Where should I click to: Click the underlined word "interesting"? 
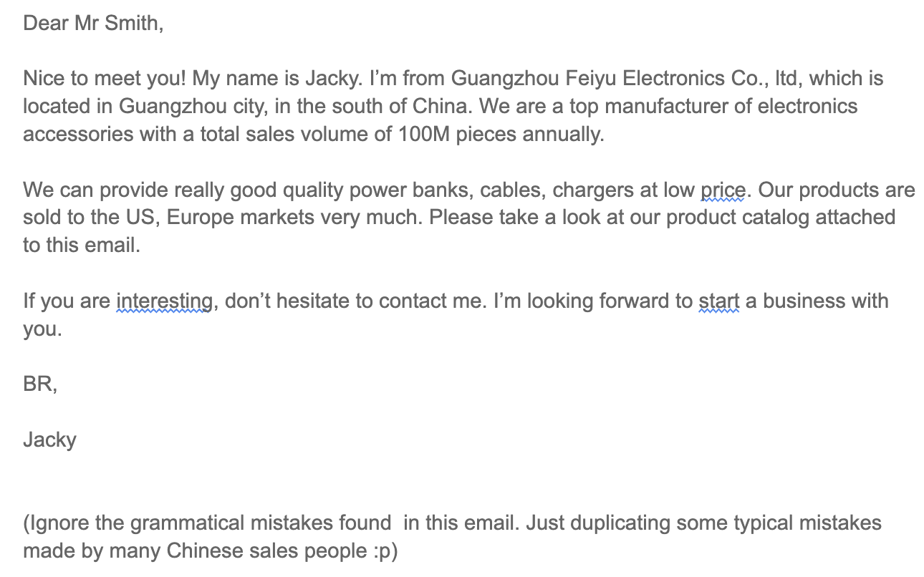pos(165,301)
